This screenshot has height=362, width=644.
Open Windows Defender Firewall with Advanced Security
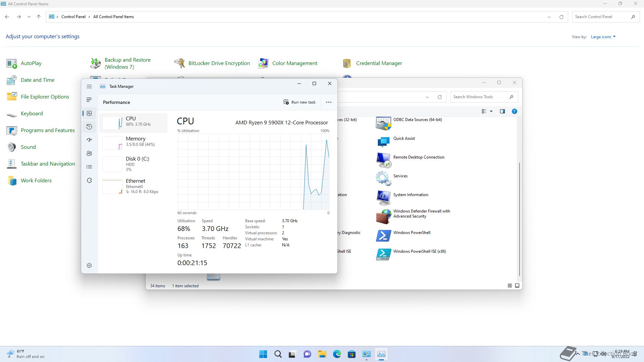pyautogui.click(x=413, y=217)
